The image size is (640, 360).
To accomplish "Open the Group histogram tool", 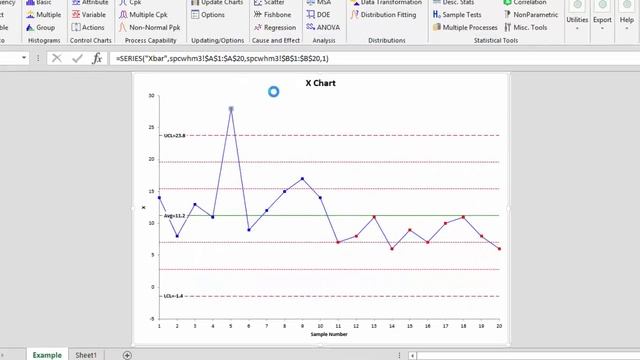I will coord(40,28).
